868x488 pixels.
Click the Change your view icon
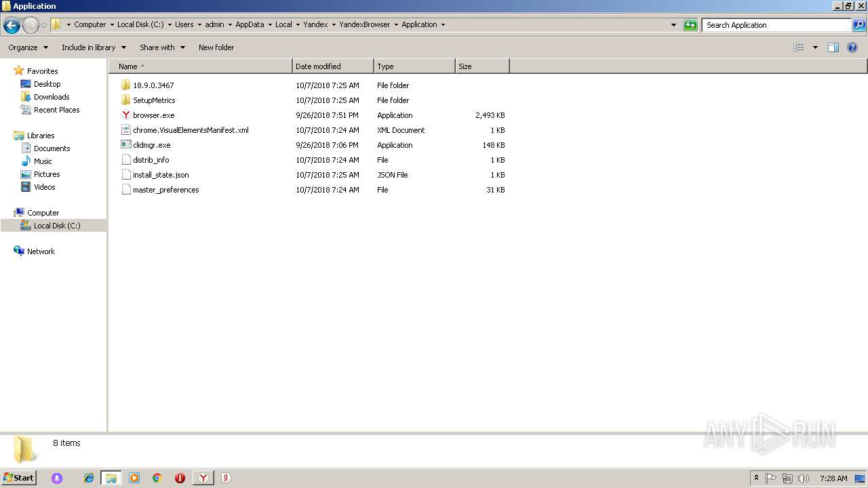[799, 47]
